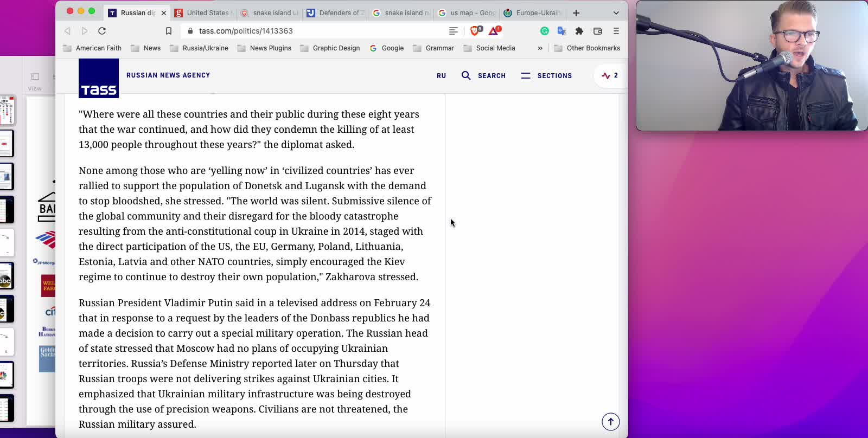Close the Russian diplomat tab
868x438 pixels.
[x=164, y=13]
